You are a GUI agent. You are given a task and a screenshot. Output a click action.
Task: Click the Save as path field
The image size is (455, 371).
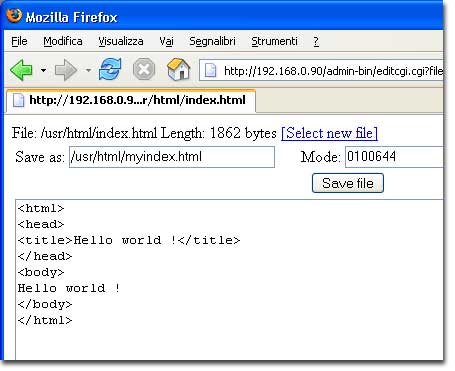(x=172, y=157)
